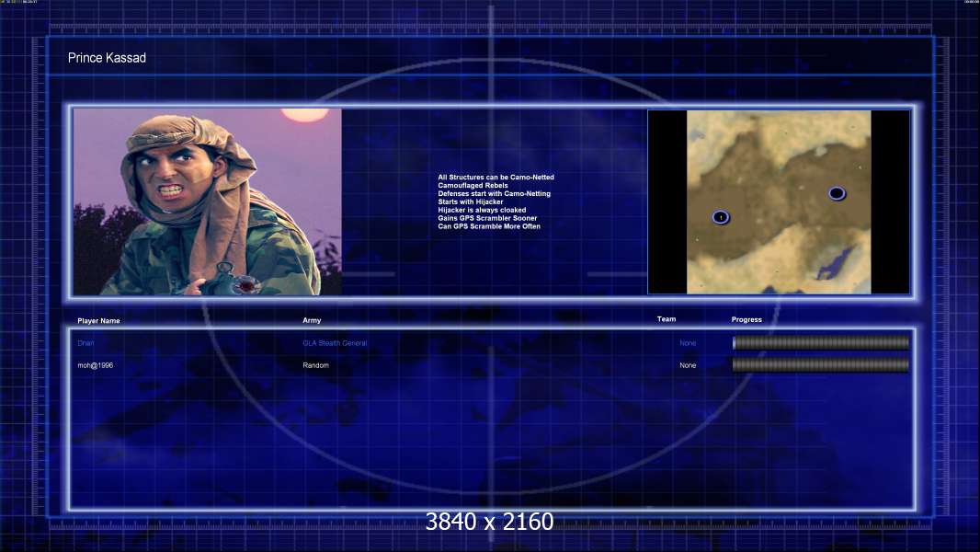
Task: Click the Team column header
Action: pyautogui.click(x=667, y=319)
